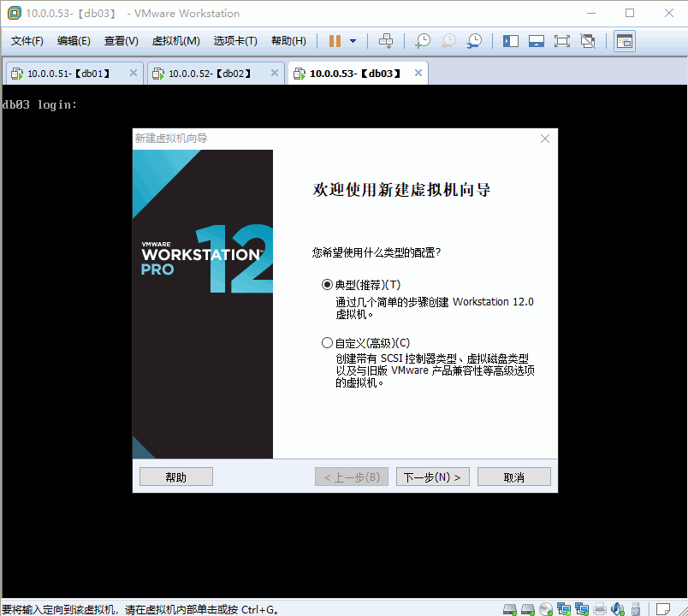Screen dimensions: 688x616
Task: Click the USB device icon in status bar
Action: (x=636, y=607)
